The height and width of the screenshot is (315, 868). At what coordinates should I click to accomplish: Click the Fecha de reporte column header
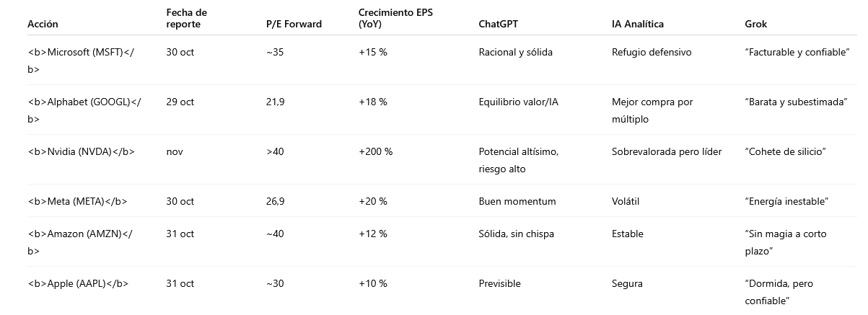pyautogui.click(x=186, y=18)
